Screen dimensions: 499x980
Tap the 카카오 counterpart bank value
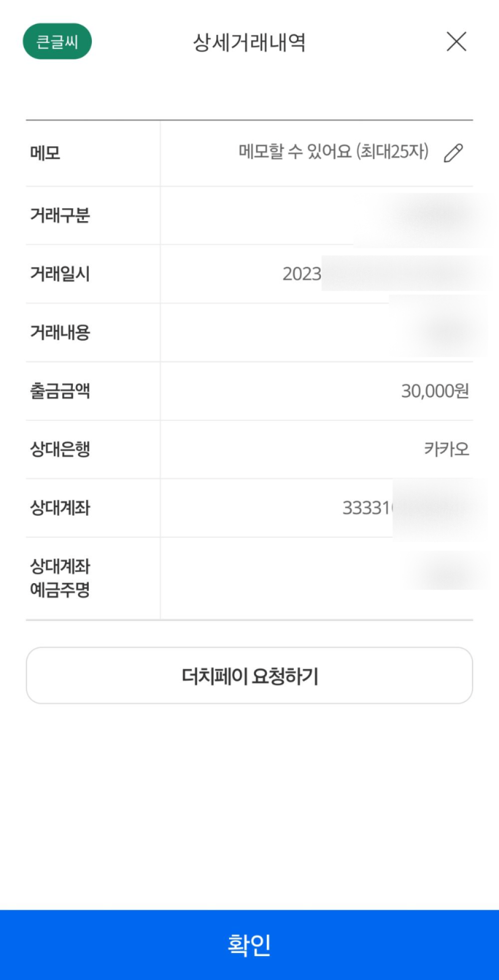tap(447, 449)
